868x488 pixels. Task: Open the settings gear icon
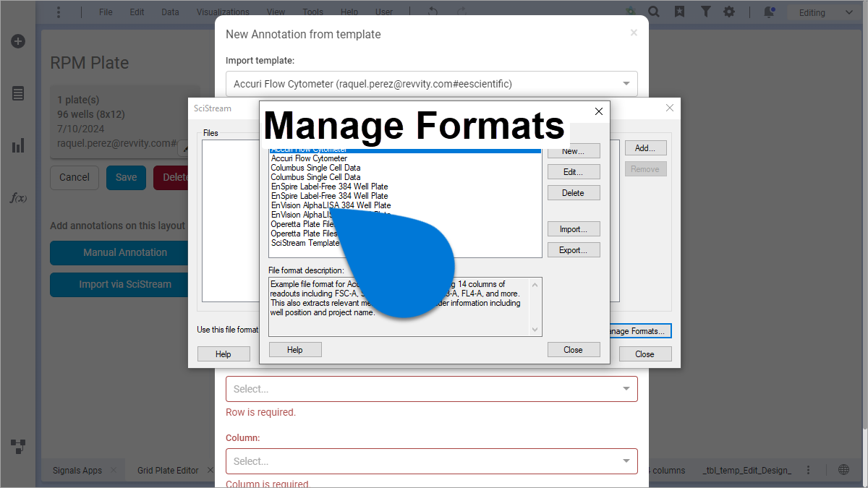pyautogui.click(x=729, y=12)
